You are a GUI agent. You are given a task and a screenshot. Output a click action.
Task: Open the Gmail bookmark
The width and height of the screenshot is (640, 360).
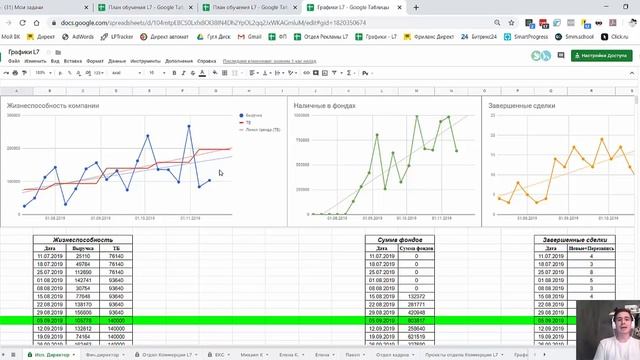[x=249, y=37]
